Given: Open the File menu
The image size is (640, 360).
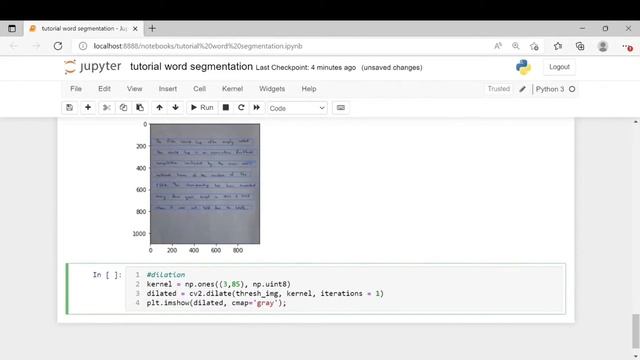Looking at the screenshot, I should tap(76, 89).
